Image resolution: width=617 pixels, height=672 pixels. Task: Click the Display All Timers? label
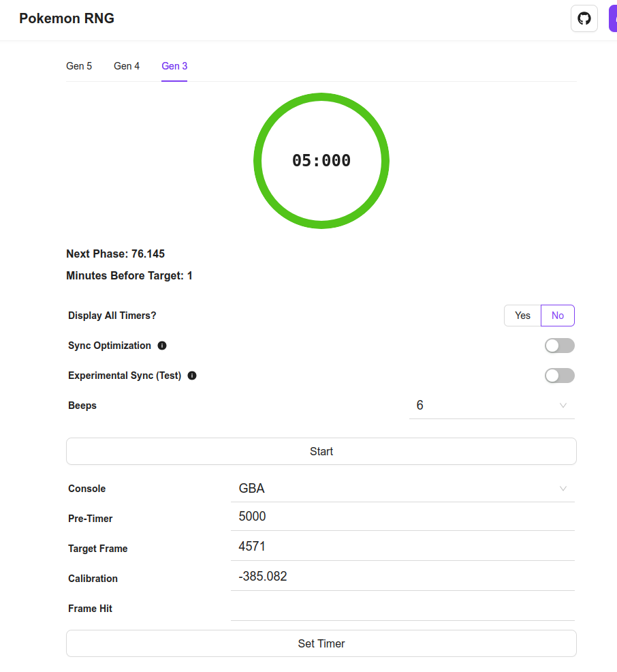point(112,316)
